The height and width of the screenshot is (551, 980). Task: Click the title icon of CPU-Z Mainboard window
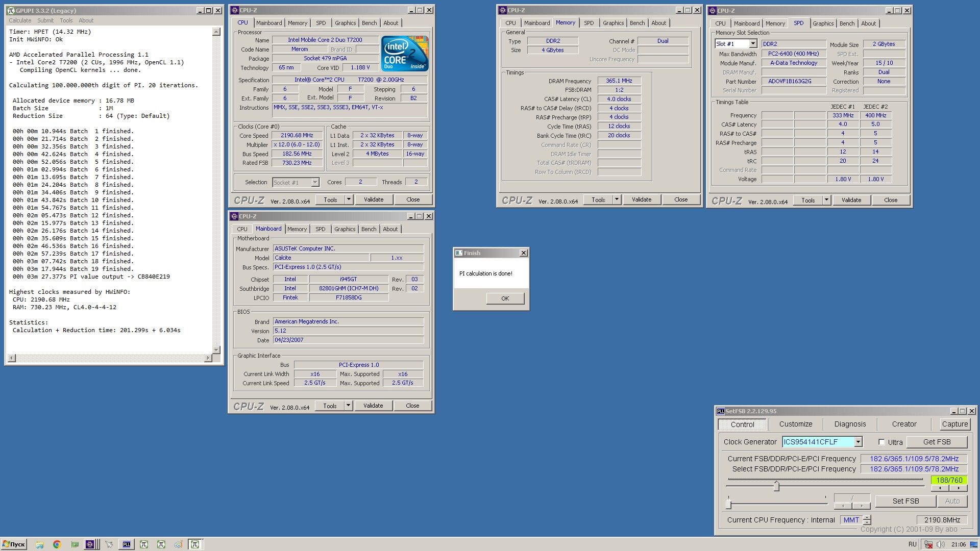(235, 216)
